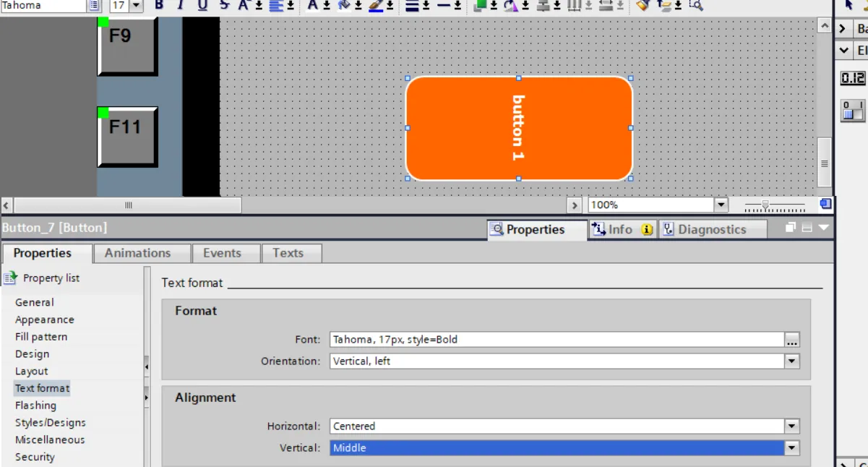This screenshot has height=467, width=868.
Task: Select Text format in the property list
Action: pyautogui.click(x=43, y=388)
